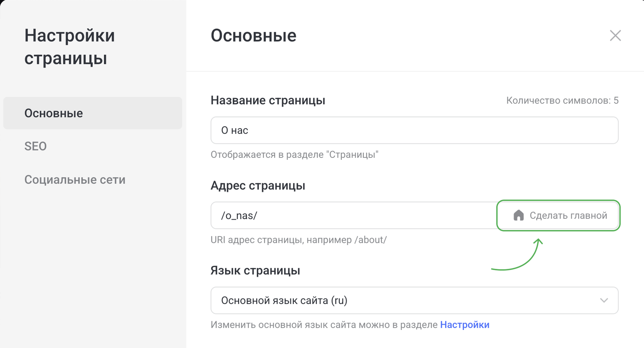Screen dimensions: 644x348
Task: Click the Адрес страницы label
Action: (x=258, y=186)
